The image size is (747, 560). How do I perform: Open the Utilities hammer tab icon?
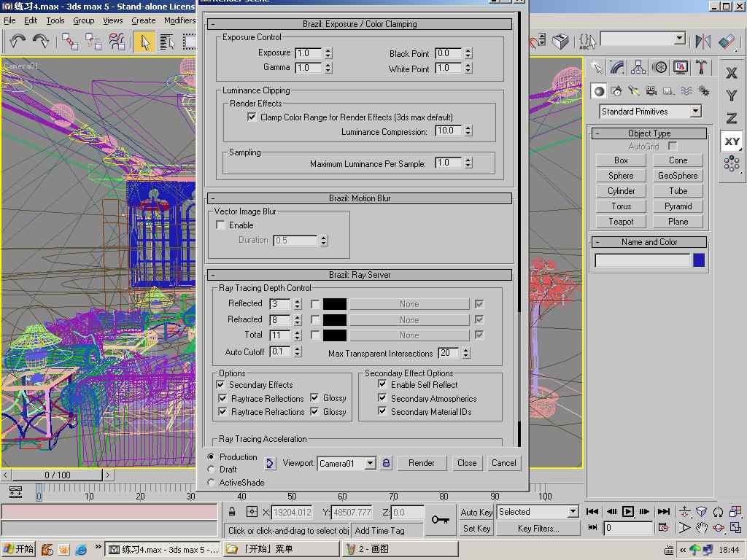coord(701,68)
